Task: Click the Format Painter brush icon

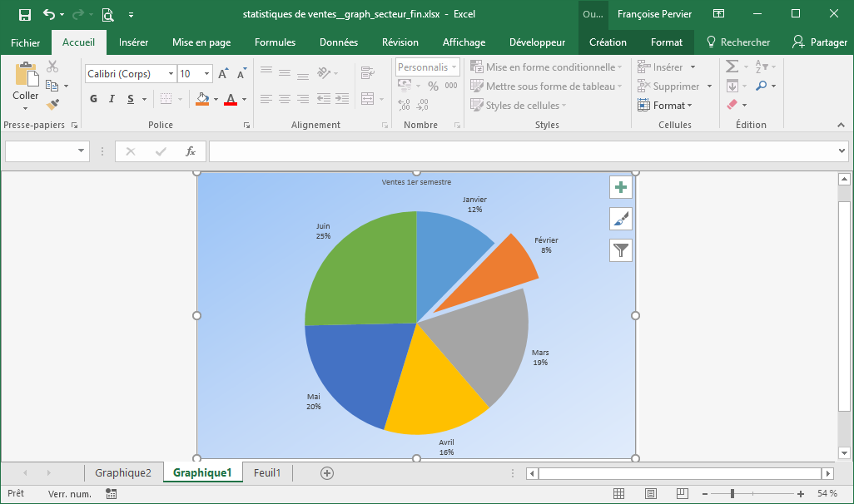Action: tap(53, 104)
